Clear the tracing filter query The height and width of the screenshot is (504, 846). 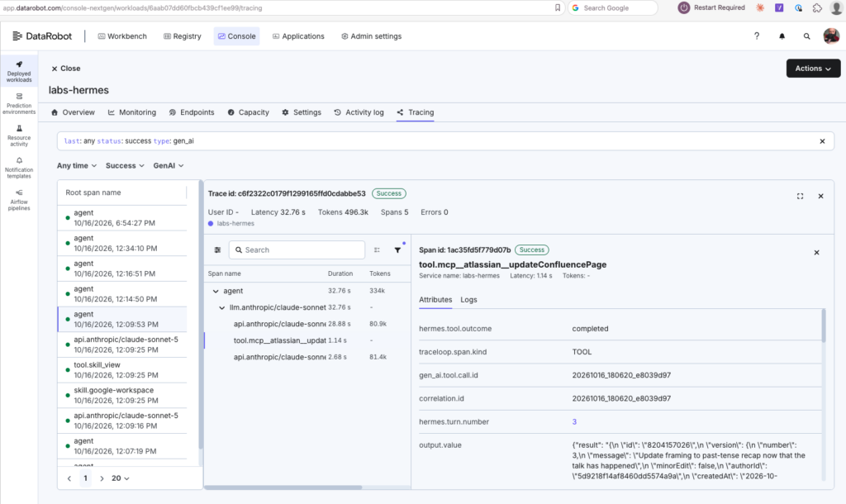[x=822, y=141]
